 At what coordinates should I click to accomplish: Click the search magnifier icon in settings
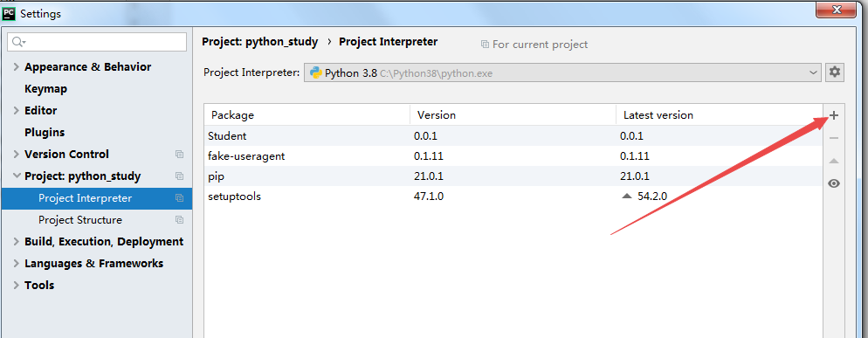coord(18,42)
